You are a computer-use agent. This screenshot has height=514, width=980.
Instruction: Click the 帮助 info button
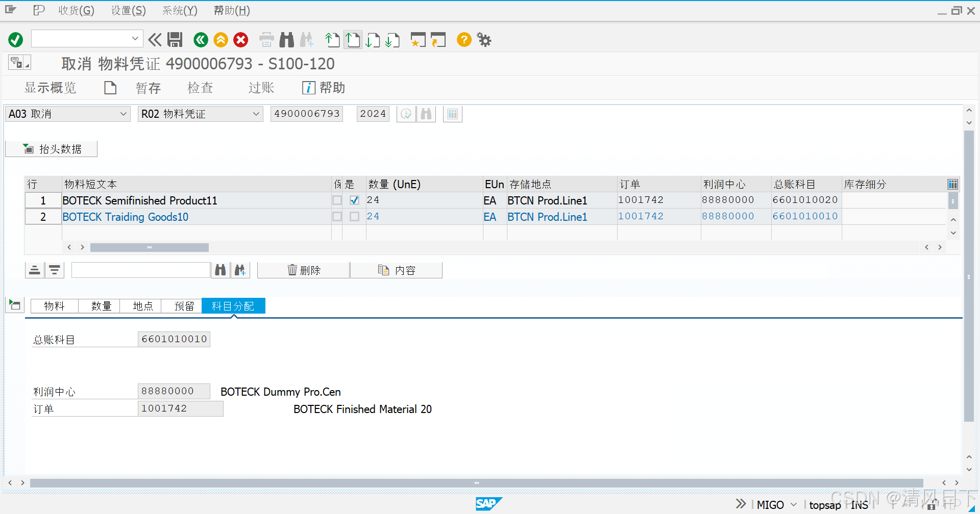pyautogui.click(x=324, y=88)
